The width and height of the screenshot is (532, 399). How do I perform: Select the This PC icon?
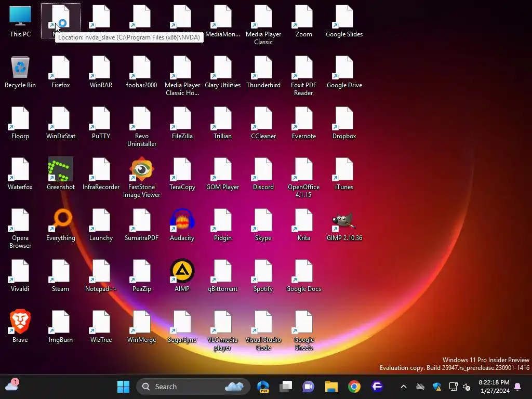coord(20,21)
